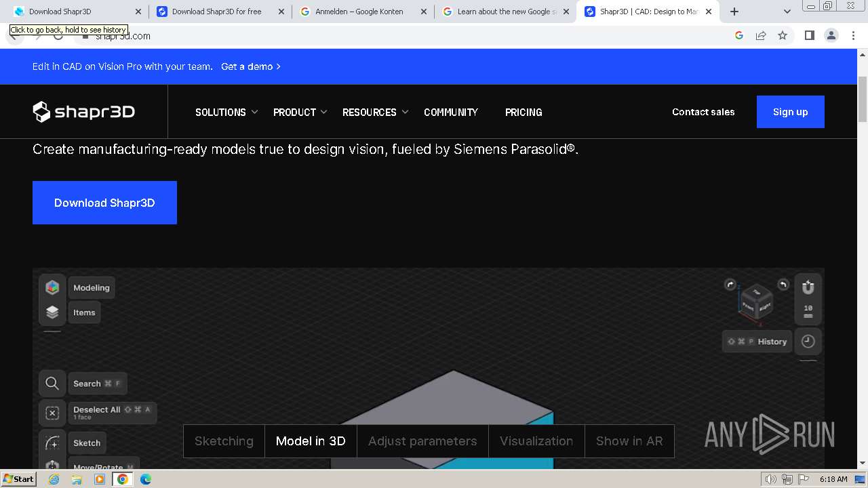The image size is (868, 488).
Task: Open the Chrome profile avatar
Action: coord(831,35)
